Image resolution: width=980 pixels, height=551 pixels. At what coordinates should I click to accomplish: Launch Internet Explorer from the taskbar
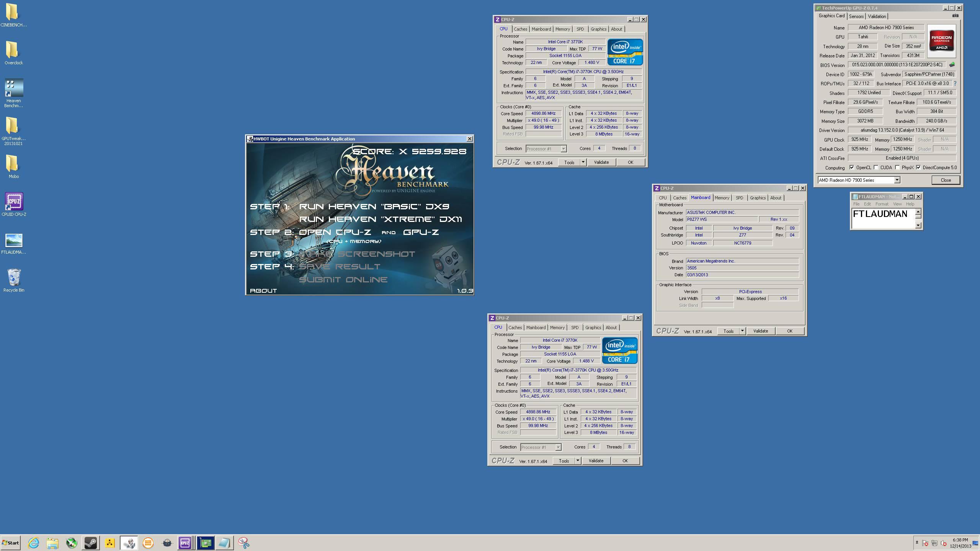click(34, 543)
